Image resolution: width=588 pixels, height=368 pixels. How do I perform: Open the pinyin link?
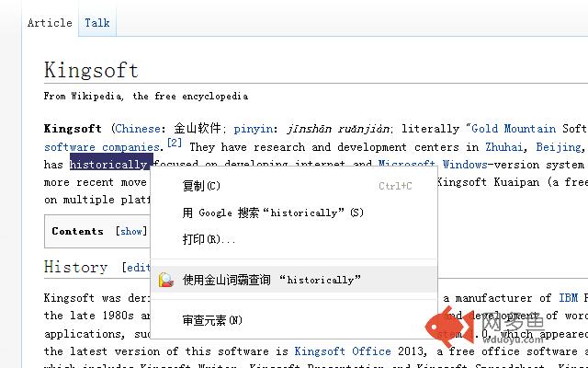tap(254, 129)
